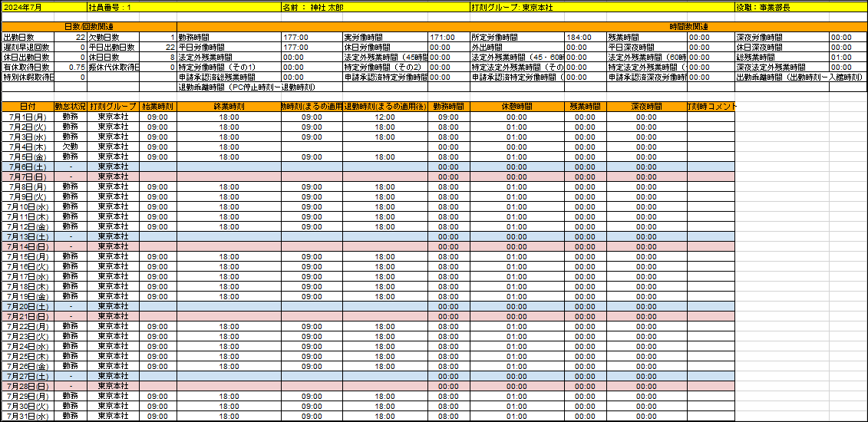Select the 7月4日(木) 欠勤 status cell
The image size is (868, 422).
pyautogui.click(x=70, y=147)
